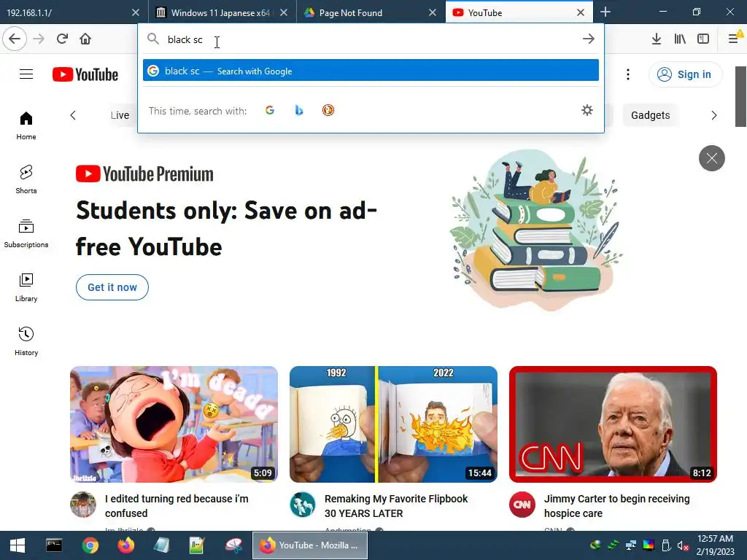The width and height of the screenshot is (747, 560).
Task: Focus the YouTube - Mozilla taskbar button
Action: 309,545
